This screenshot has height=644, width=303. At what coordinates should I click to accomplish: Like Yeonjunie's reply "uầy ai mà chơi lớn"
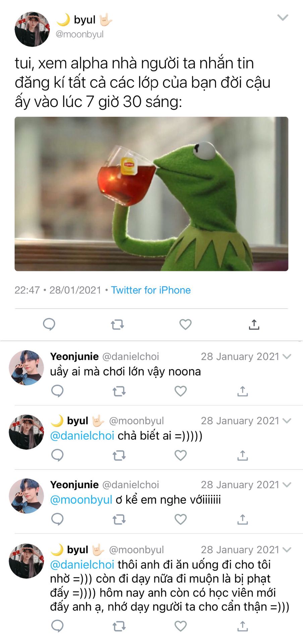[x=181, y=391]
